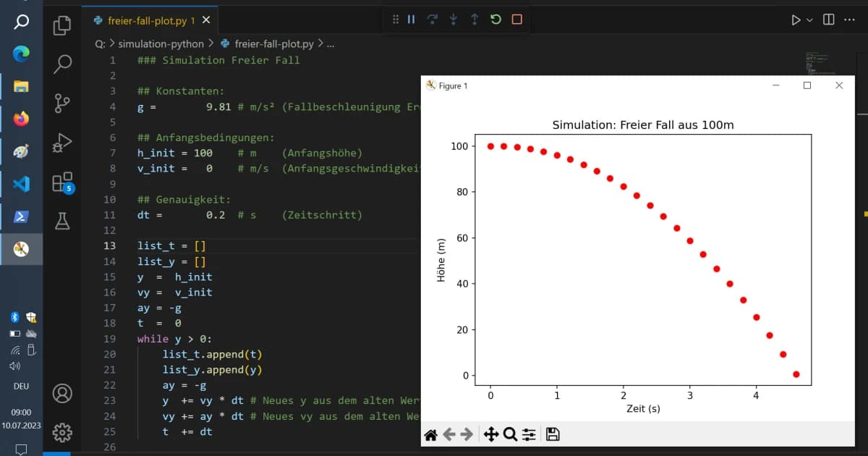Click the simulation-python breadcrumb
This screenshot has height=456, width=868.
coord(161,43)
